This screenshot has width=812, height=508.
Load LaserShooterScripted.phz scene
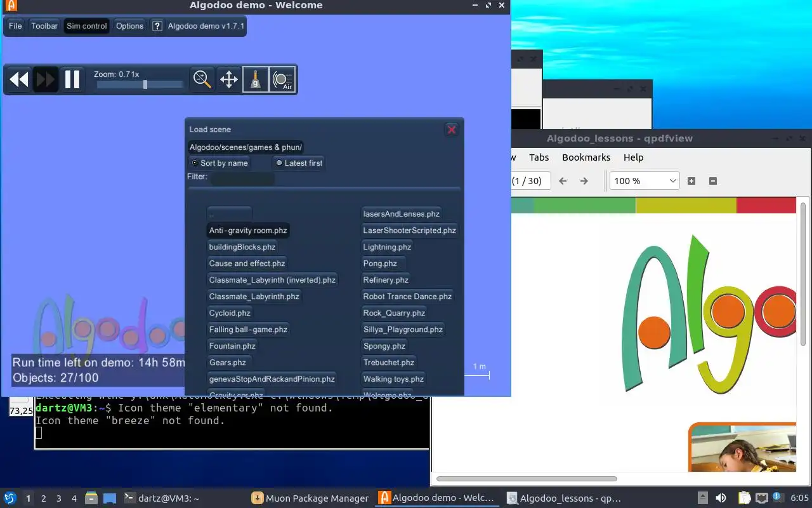coord(409,231)
